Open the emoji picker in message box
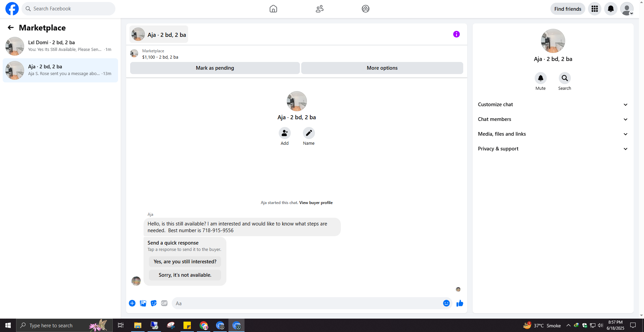Screen dimensions: 644x332 coord(446,303)
